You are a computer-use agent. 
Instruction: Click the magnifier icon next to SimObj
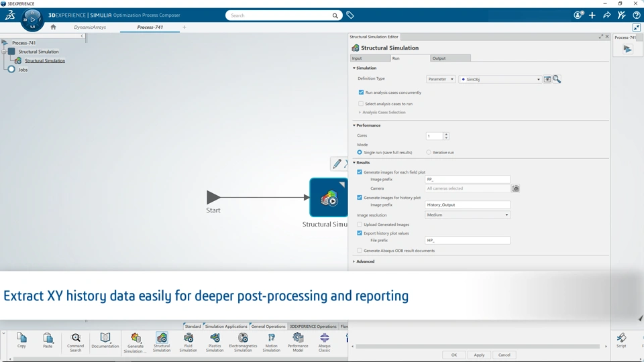pyautogui.click(x=557, y=79)
